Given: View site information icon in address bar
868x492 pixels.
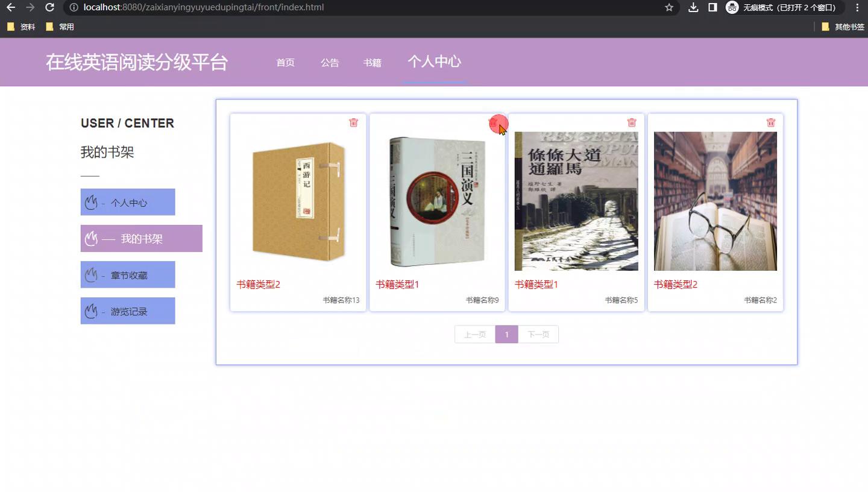Looking at the screenshot, I should pyautogui.click(x=74, y=7).
